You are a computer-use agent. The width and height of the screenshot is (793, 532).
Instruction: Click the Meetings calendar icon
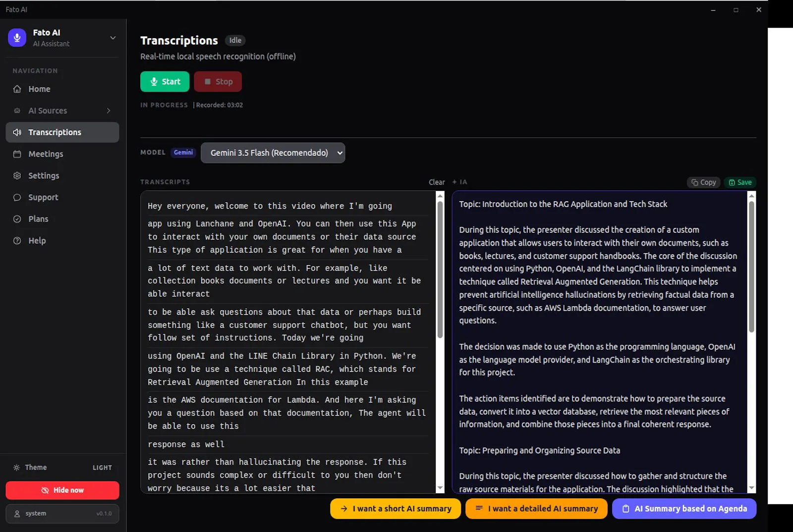click(x=17, y=154)
